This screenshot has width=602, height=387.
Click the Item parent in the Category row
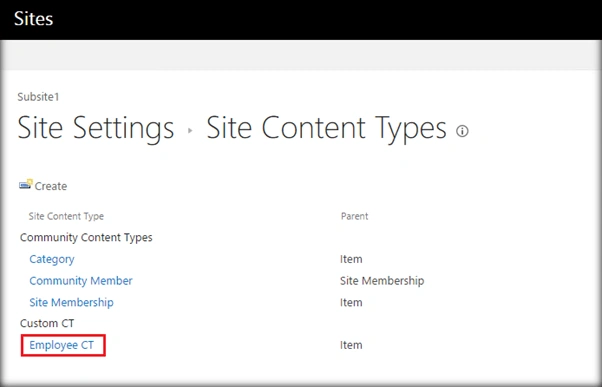pyautogui.click(x=351, y=259)
